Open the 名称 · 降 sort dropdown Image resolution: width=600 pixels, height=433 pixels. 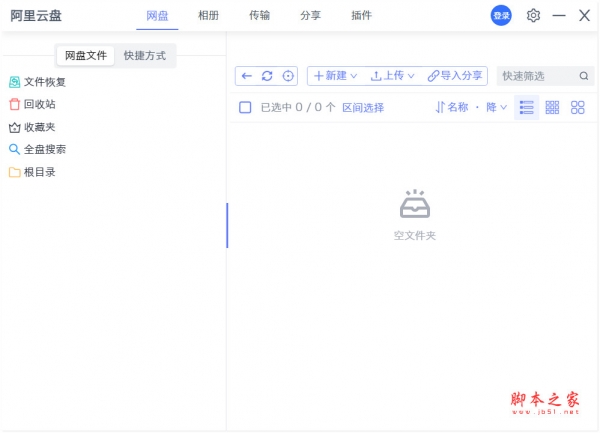[471, 107]
